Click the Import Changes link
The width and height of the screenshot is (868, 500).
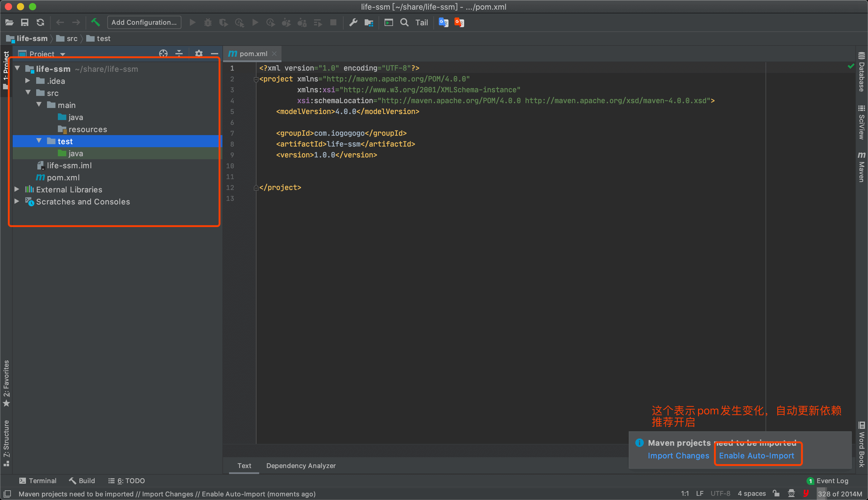(x=678, y=456)
